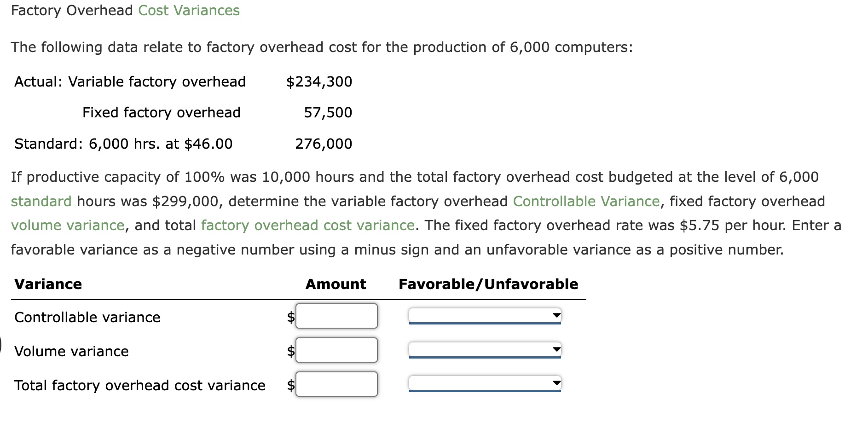Select the Favorable/Unfavorable column header

[489, 284]
